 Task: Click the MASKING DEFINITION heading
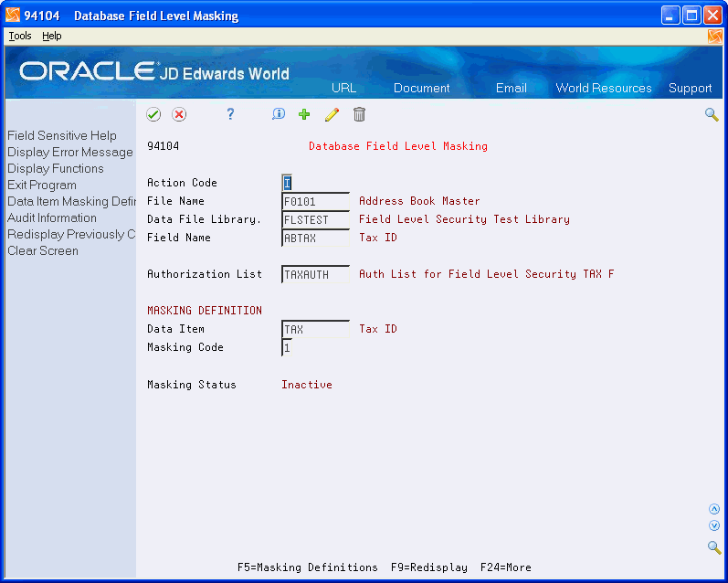[x=205, y=311]
